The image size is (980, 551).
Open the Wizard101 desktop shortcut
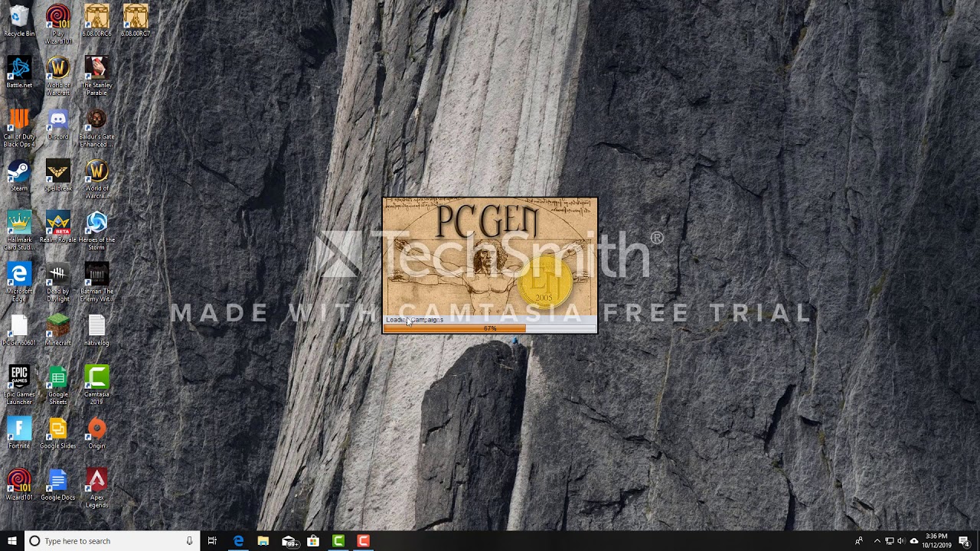click(x=19, y=484)
